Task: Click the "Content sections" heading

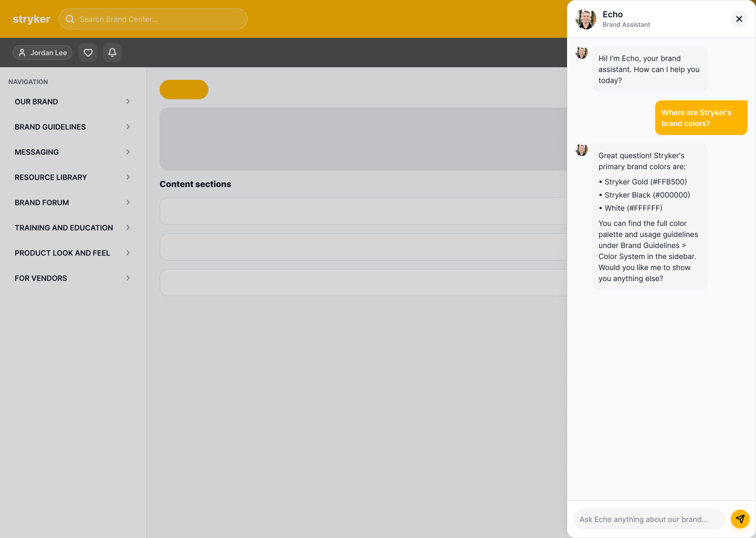Action: pos(195,184)
